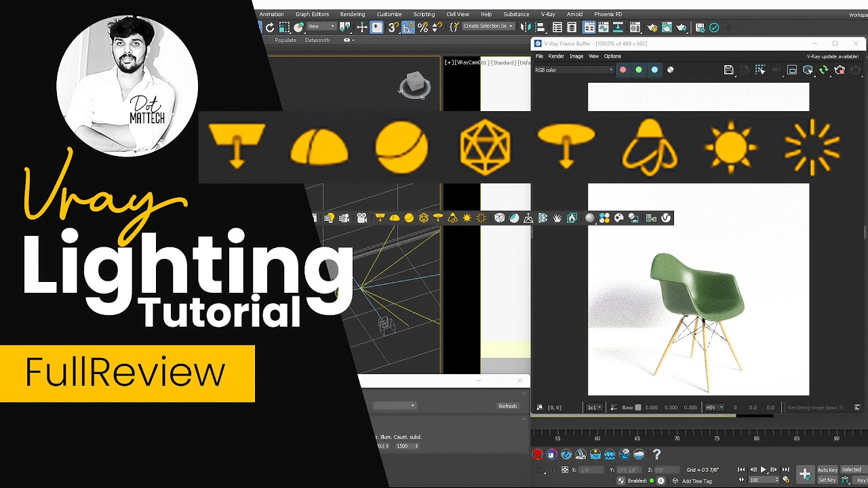
Task: Open the RGB color channel dropdown
Action: [x=574, y=70]
